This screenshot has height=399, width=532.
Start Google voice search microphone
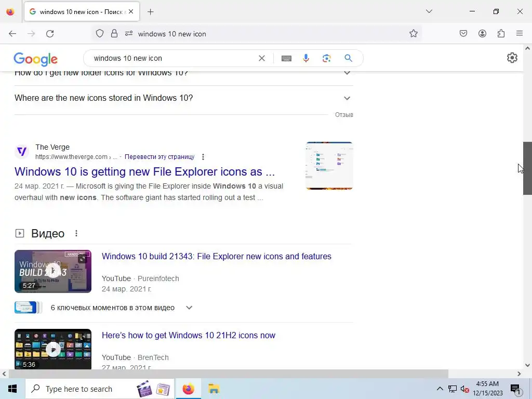pos(306,58)
